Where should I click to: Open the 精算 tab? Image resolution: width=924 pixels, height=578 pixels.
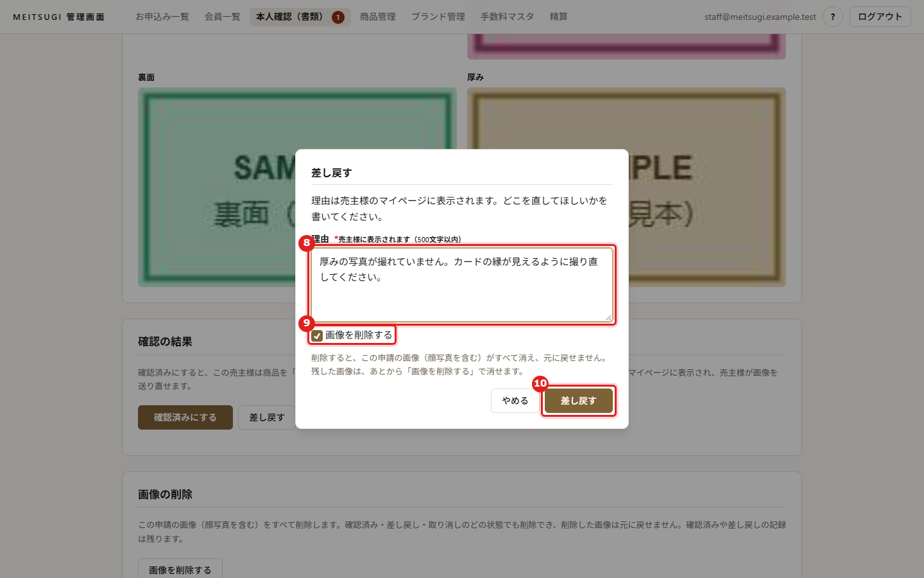point(559,17)
